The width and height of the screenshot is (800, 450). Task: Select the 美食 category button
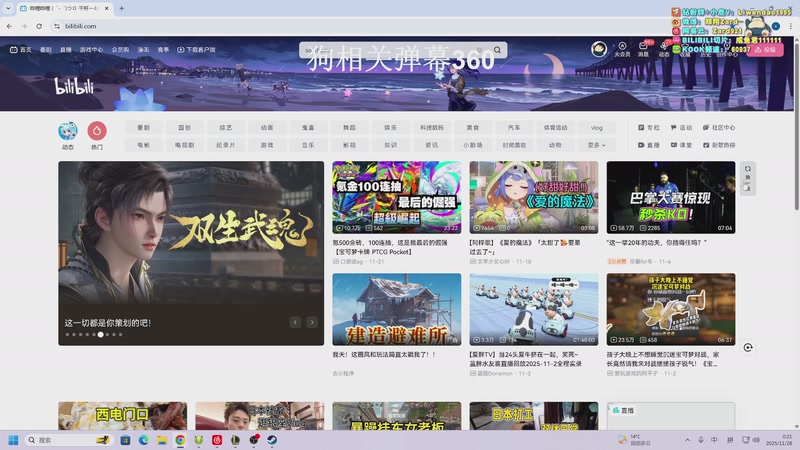click(473, 128)
